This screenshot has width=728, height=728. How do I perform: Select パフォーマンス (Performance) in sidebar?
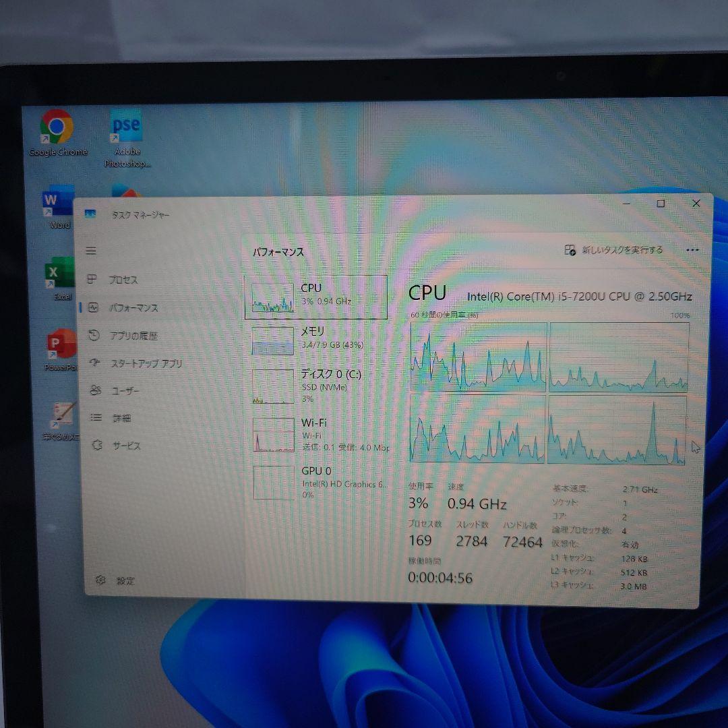click(x=131, y=307)
